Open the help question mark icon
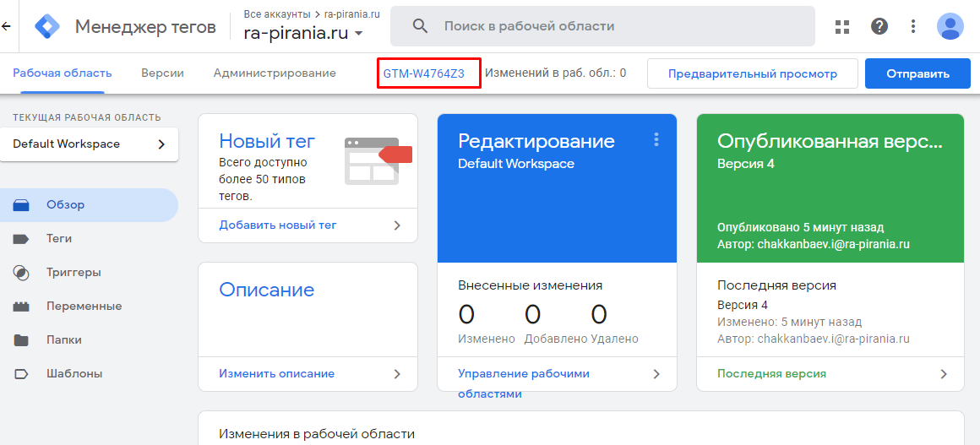980x445 pixels. click(x=879, y=26)
